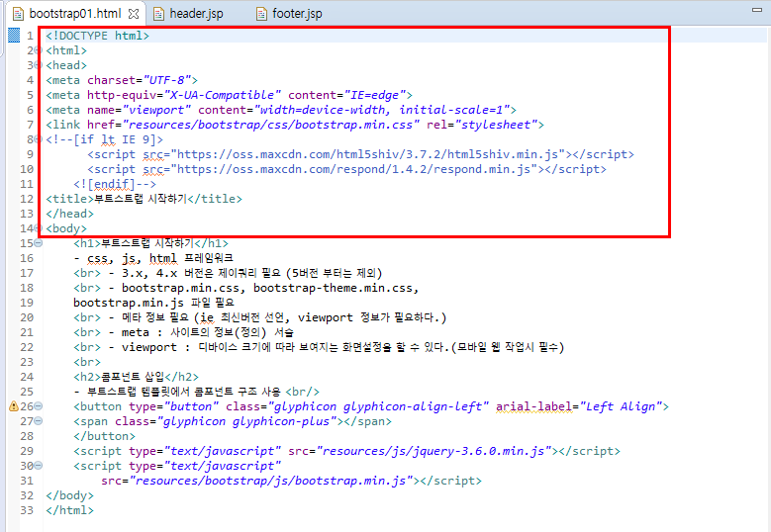
Task: Click the jquery-3.6.0.min.js script line
Action: (347, 451)
